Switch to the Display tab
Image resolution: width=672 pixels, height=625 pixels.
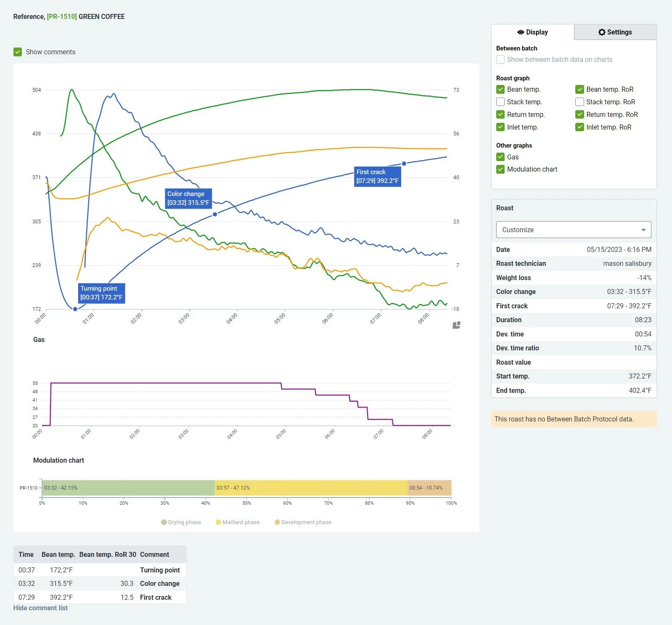tap(533, 32)
